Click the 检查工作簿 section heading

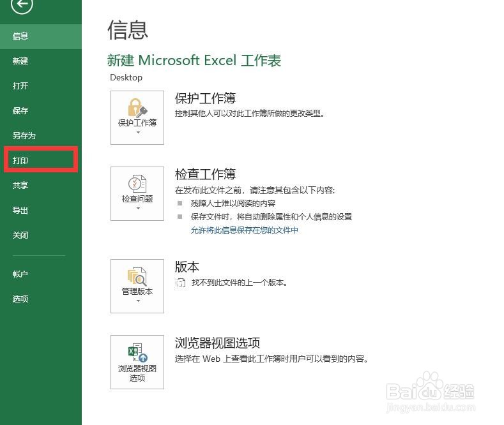[206, 174]
